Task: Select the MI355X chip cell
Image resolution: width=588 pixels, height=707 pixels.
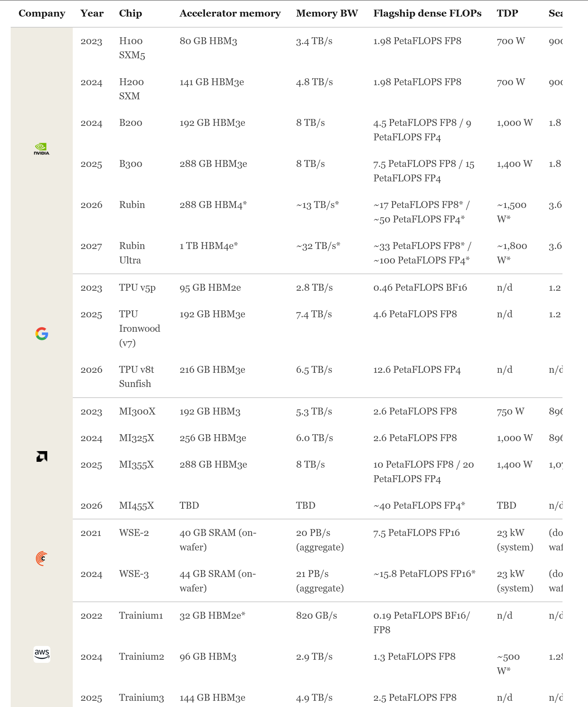Action: tap(137, 465)
